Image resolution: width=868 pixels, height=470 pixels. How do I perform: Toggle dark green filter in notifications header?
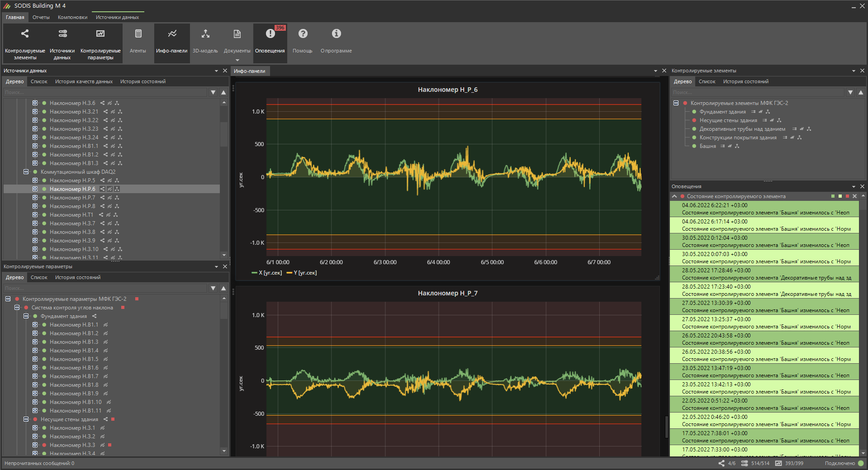(833, 196)
